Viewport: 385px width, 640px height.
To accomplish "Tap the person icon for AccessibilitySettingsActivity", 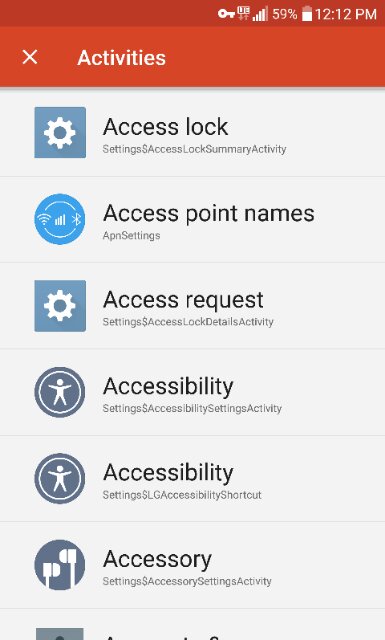I will pos(60,392).
